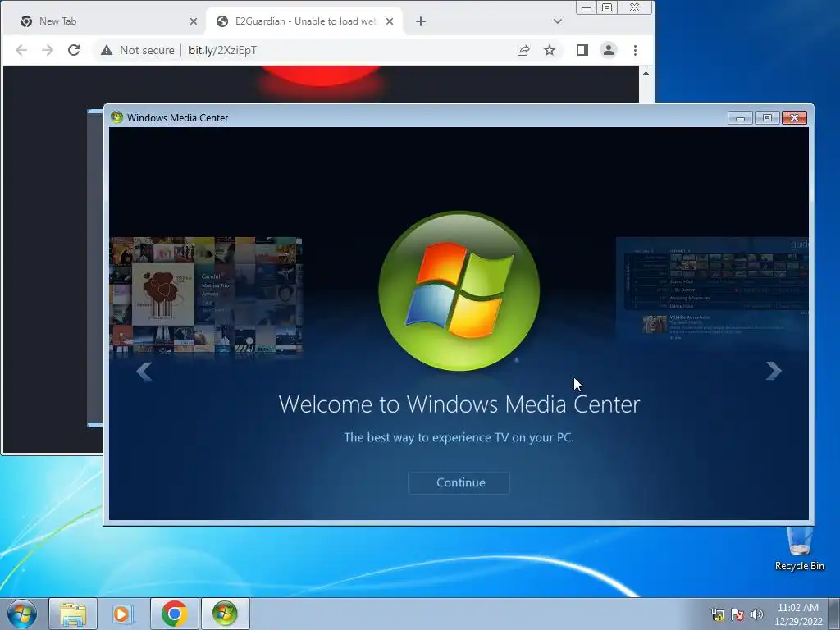This screenshot has height=630, width=840.
Task: Open Chrome three-dot menu
Action: coord(636,50)
